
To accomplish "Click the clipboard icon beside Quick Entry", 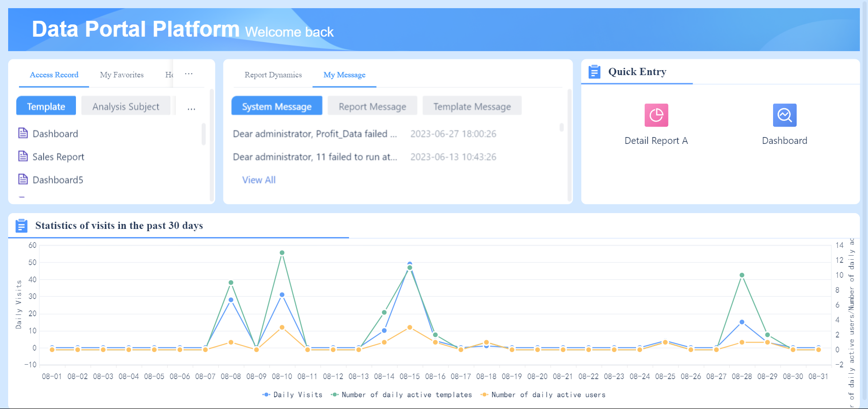I will tap(594, 71).
